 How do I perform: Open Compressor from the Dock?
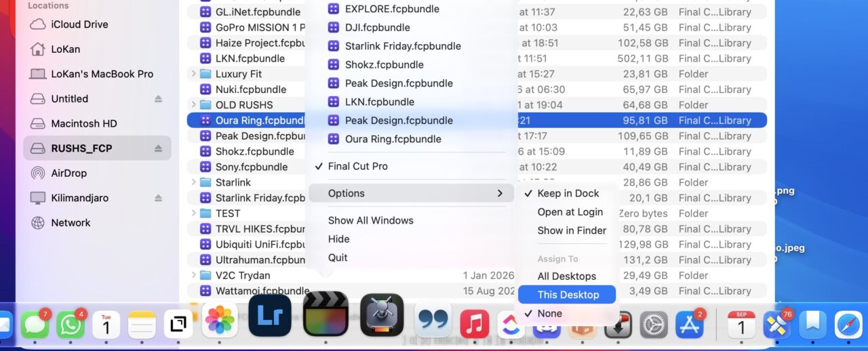382,315
